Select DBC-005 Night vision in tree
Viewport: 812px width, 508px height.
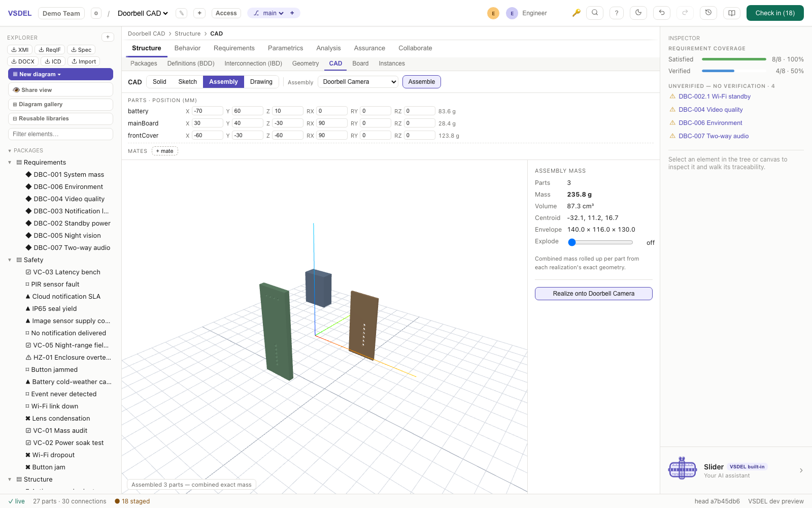click(x=67, y=236)
